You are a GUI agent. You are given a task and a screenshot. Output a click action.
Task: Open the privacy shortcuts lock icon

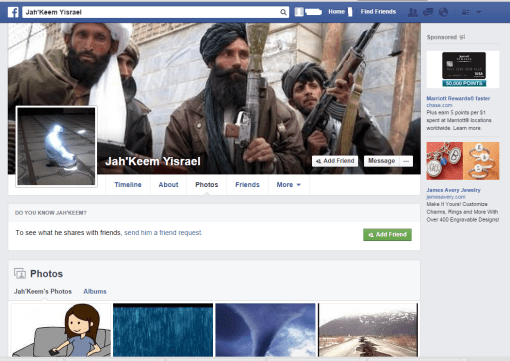tap(465, 12)
